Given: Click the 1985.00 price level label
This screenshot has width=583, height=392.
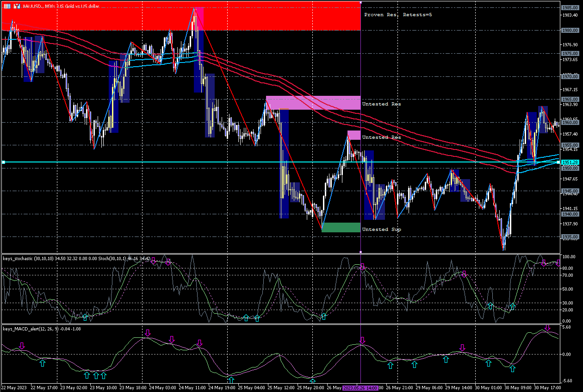Looking at the screenshot, I should click(x=570, y=7).
